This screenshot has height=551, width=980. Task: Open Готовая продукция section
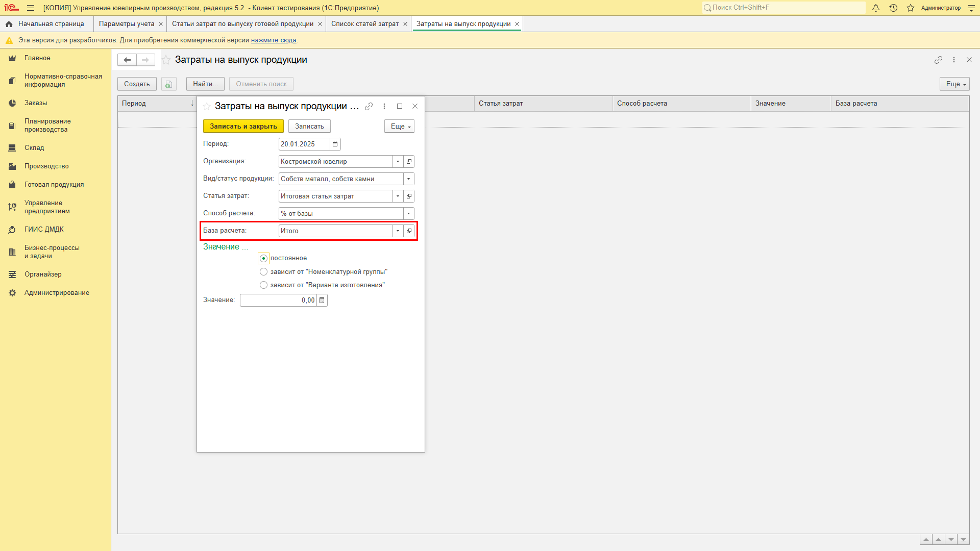pyautogui.click(x=54, y=185)
